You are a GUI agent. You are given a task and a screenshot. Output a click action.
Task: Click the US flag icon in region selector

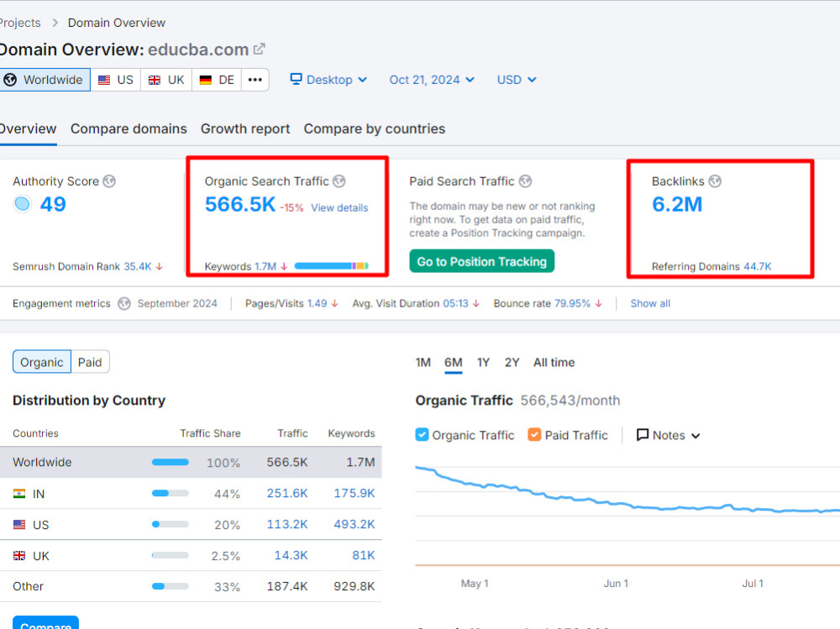[x=104, y=80]
